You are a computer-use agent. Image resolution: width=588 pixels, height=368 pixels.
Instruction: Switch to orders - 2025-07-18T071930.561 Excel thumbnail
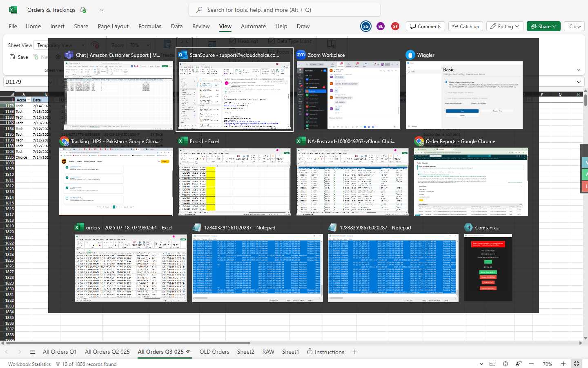(131, 268)
